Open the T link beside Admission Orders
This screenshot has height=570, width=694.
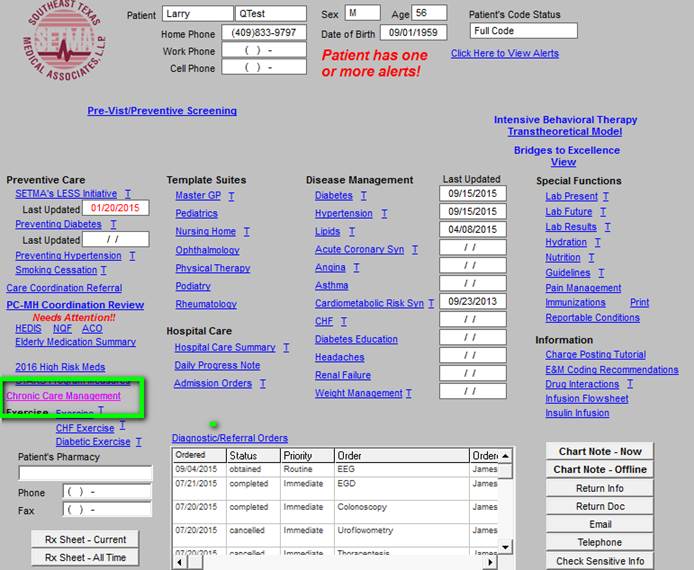click(262, 384)
